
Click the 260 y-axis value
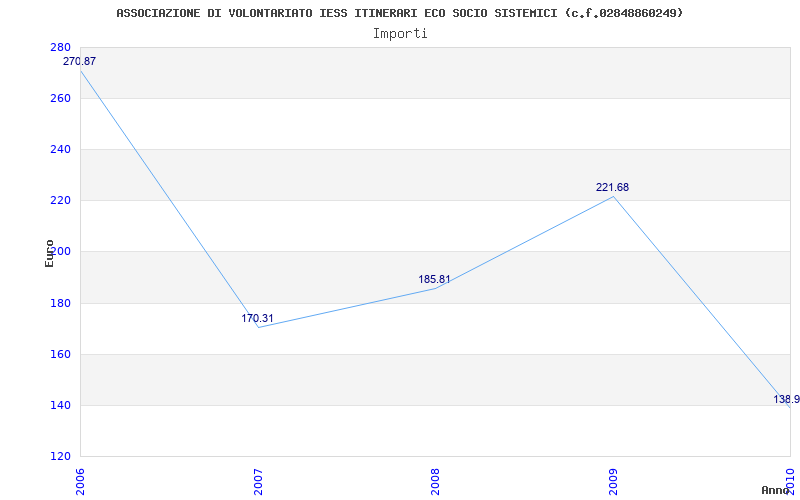click(60, 98)
